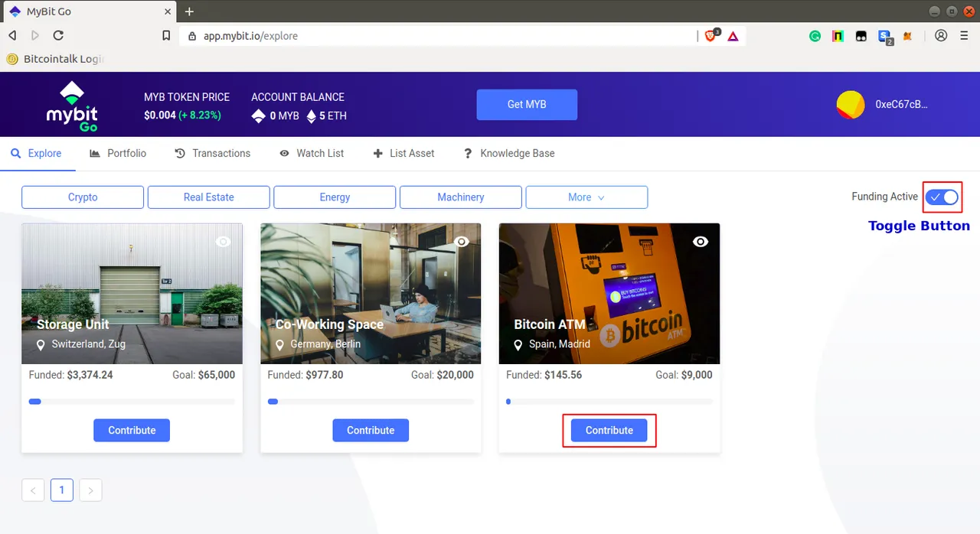Open the Brave shields lion icon
Viewport: 980px width, 534px height.
(711, 35)
